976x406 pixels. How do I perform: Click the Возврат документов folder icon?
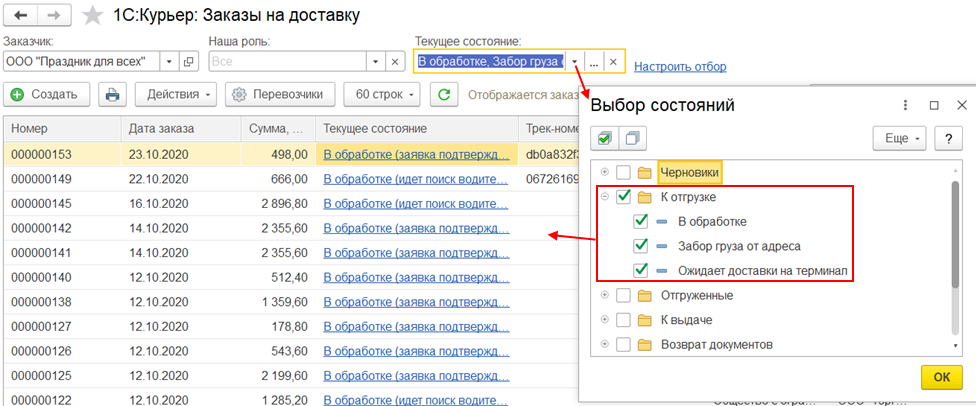(x=644, y=344)
